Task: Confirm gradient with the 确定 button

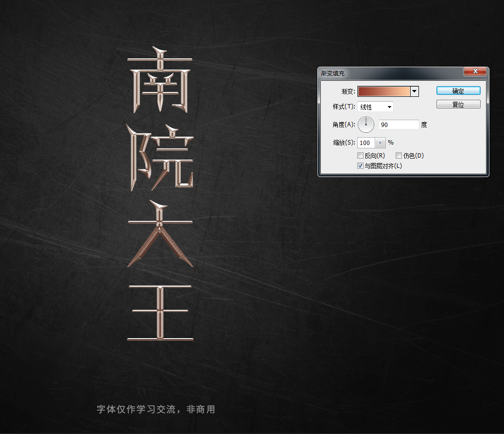Action: click(458, 90)
